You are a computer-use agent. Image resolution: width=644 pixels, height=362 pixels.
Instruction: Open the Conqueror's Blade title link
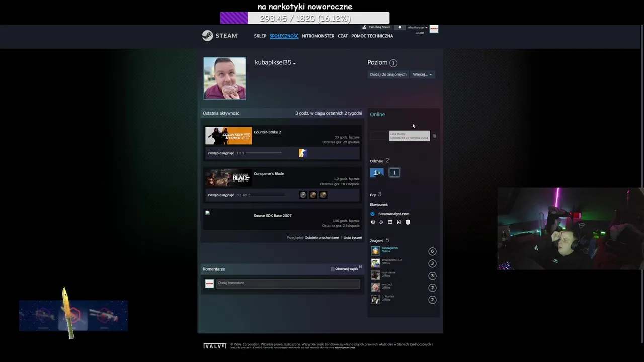tap(269, 174)
